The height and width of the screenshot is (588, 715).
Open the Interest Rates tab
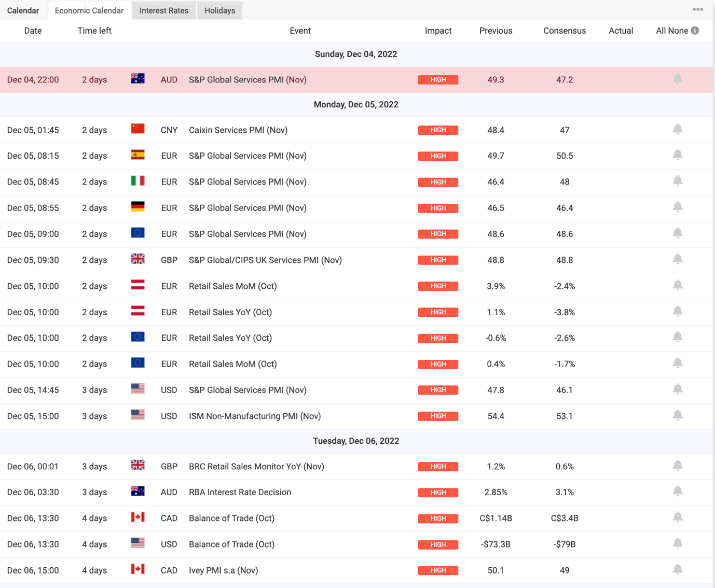click(x=164, y=10)
